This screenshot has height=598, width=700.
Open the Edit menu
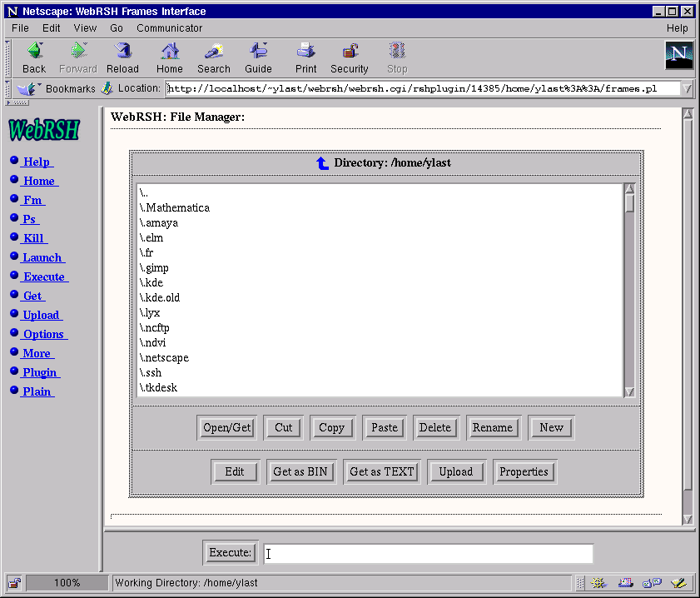52,28
